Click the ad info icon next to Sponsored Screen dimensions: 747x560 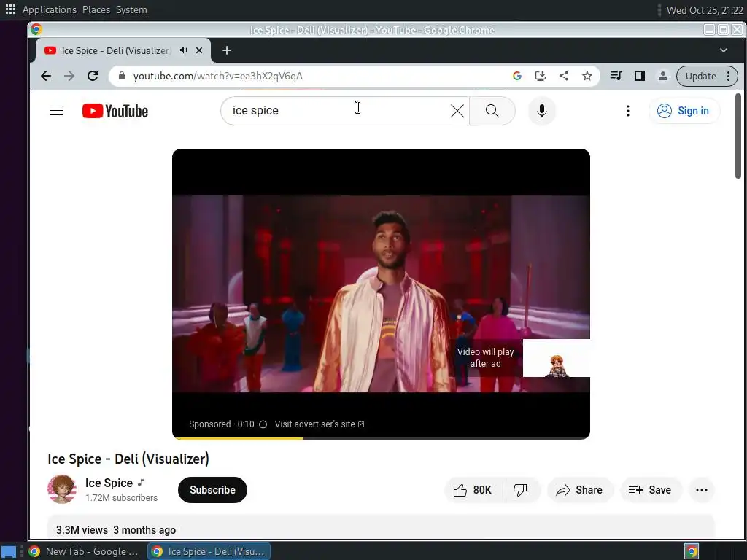[x=263, y=424]
